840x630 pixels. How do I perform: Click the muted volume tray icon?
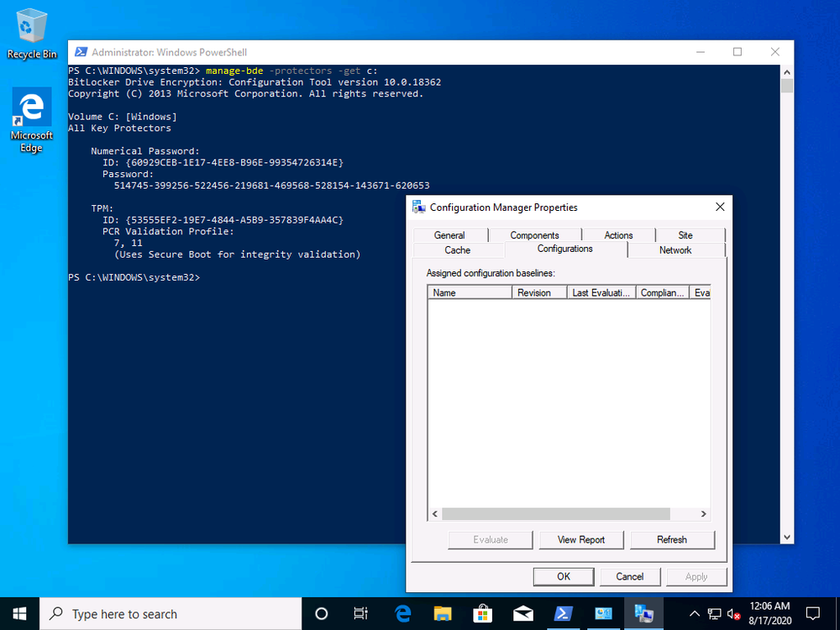pyautogui.click(x=733, y=614)
